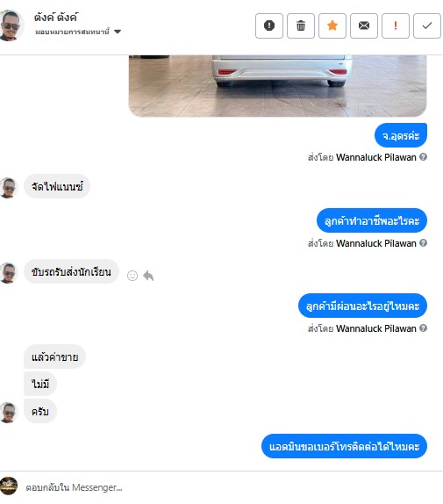Star this conversation with the orange star
Screen dimensions: 443x504
pyautogui.click(x=332, y=25)
